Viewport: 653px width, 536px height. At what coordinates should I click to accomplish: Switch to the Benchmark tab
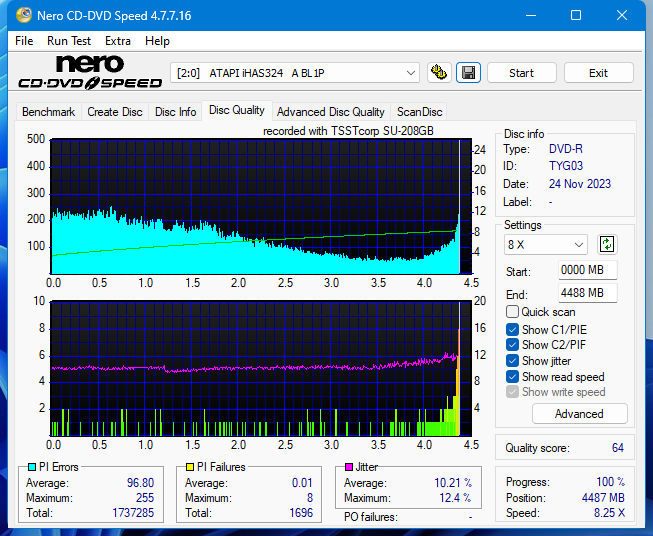click(x=49, y=112)
